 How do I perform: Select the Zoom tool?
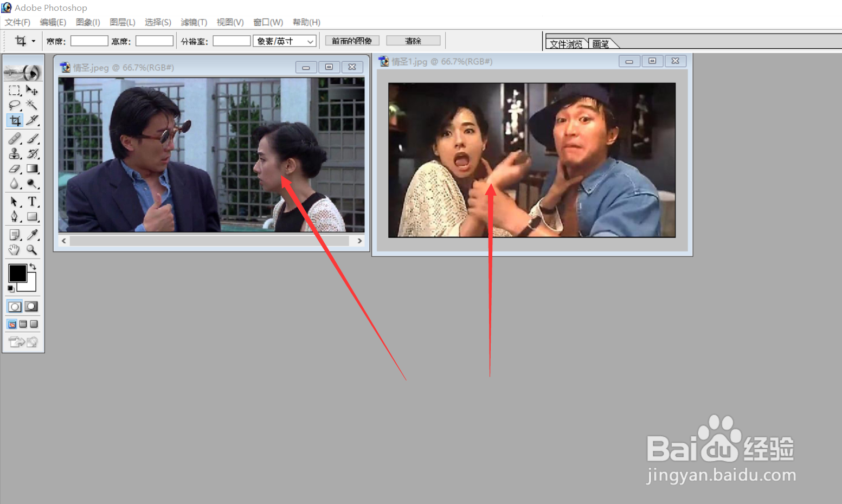pyautogui.click(x=32, y=250)
